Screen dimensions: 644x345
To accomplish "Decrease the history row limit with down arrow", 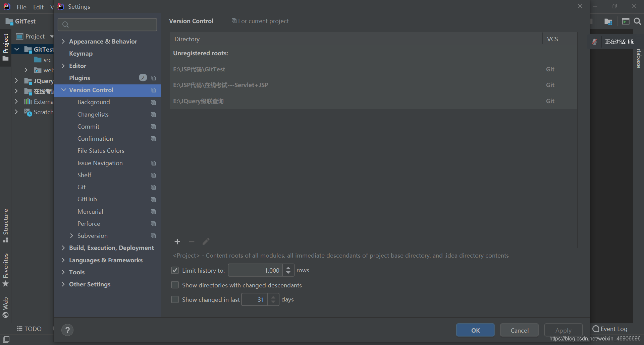I will pos(288,273).
